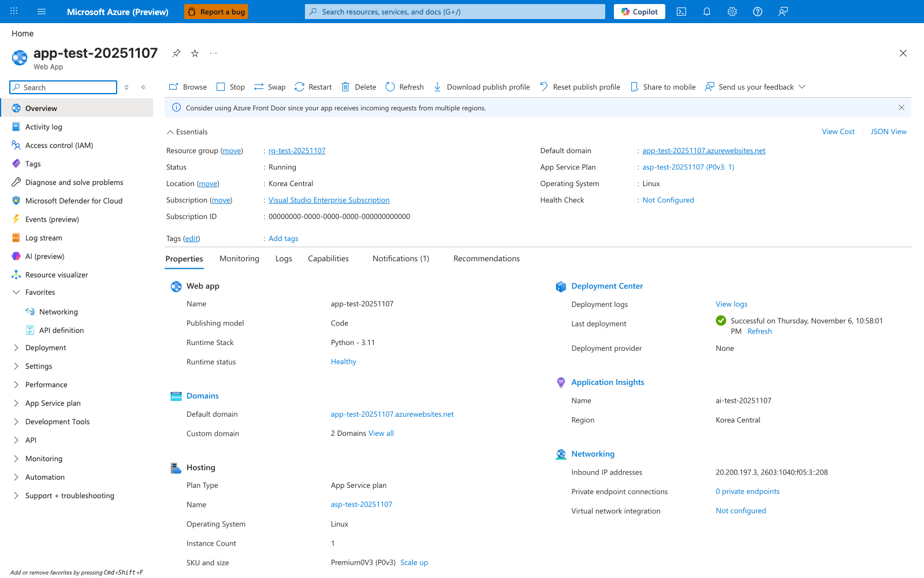Mark the web app as favorite star
This screenshot has height=578, width=924.
[x=195, y=53]
